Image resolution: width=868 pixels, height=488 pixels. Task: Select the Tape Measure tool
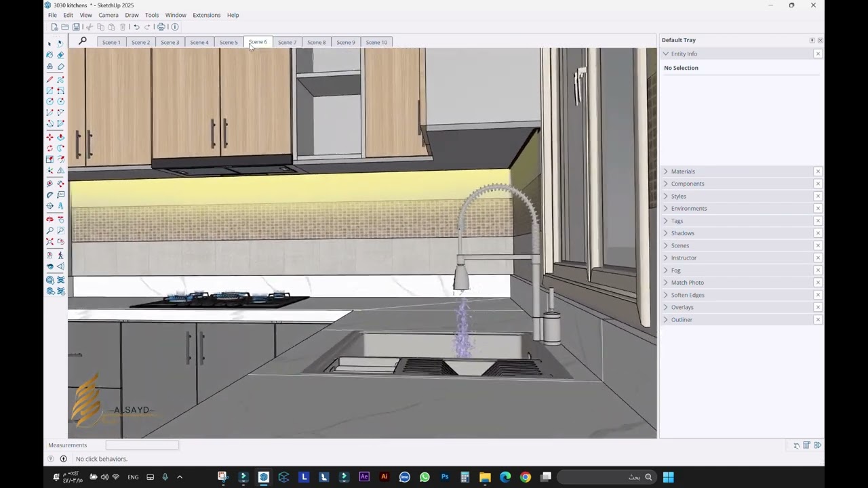click(50, 183)
